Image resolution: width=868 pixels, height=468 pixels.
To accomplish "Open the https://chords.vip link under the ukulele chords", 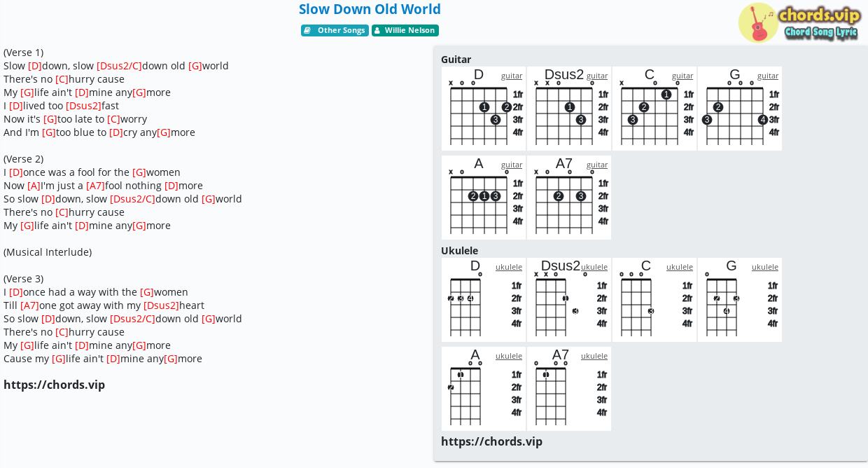I will point(491,441).
